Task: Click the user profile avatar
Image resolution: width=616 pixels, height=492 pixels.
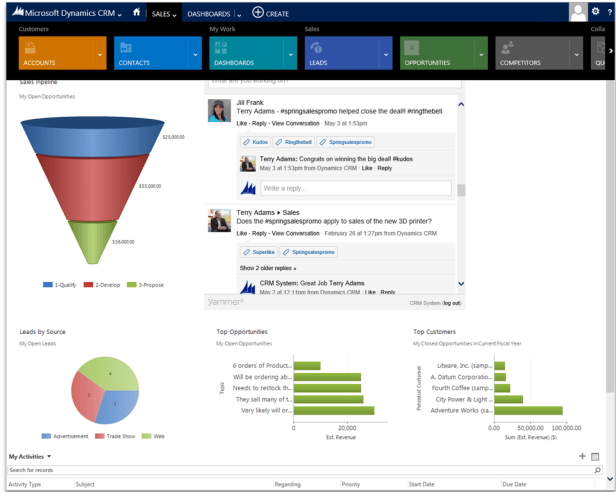Action: [x=578, y=12]
